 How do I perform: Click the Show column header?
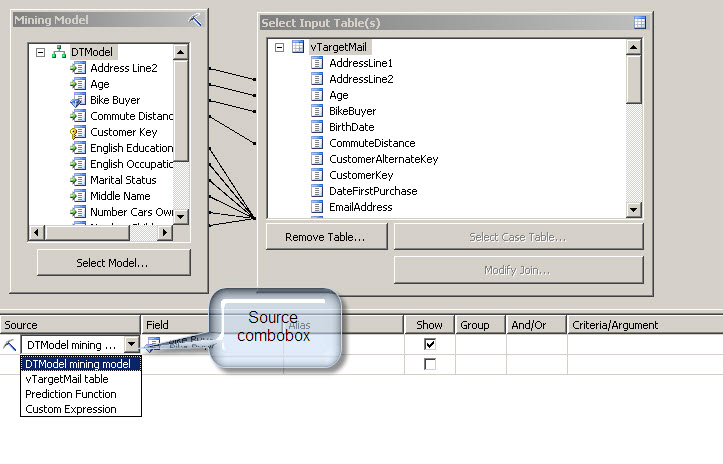(429, 325)
